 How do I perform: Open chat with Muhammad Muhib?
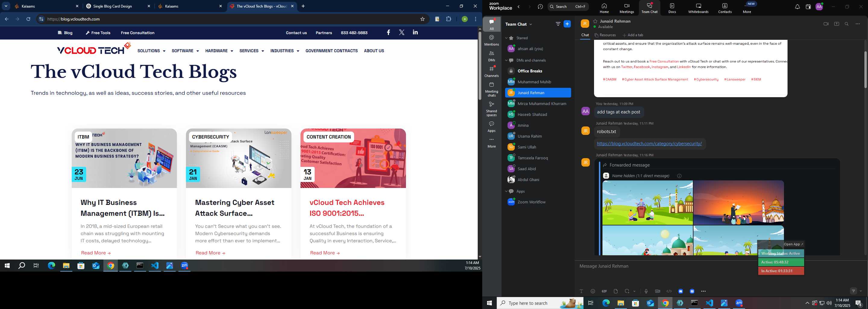tap(538, 82)
